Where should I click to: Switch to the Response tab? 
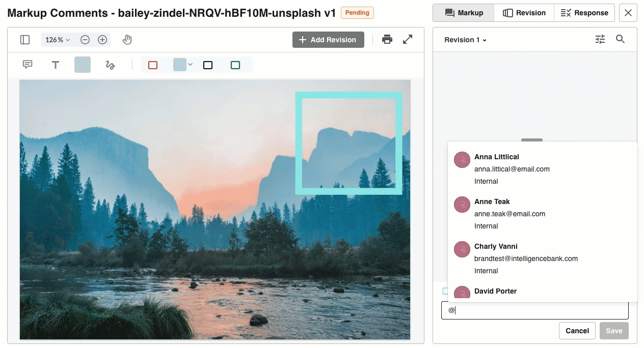coord(584,13)
